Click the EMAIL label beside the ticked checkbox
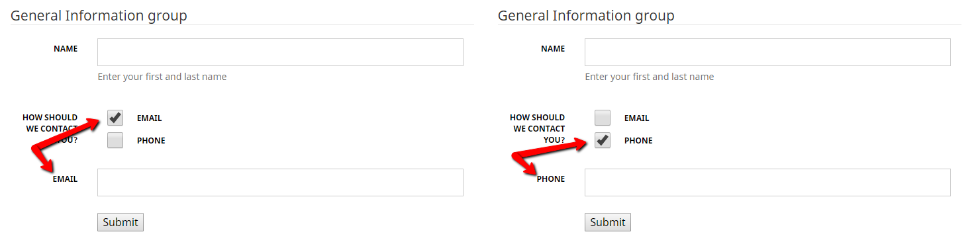The height and width of the screenshot is (240, 980). 149,118
